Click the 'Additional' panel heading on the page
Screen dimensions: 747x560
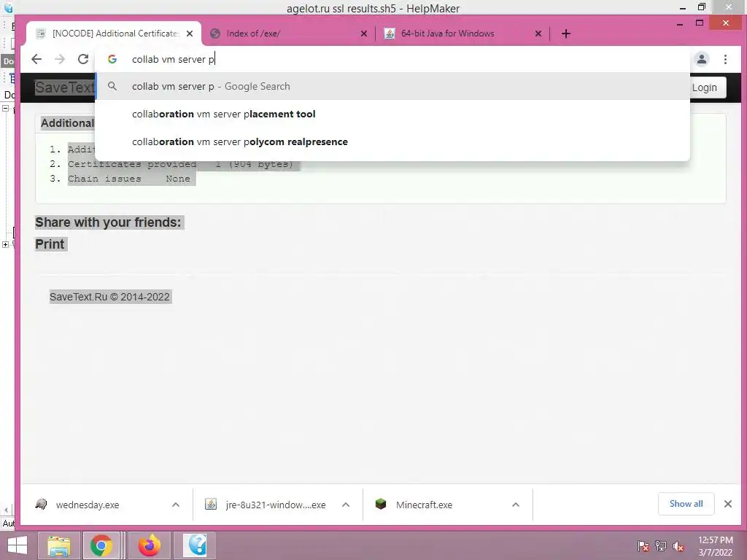click(x=68, y=123)
